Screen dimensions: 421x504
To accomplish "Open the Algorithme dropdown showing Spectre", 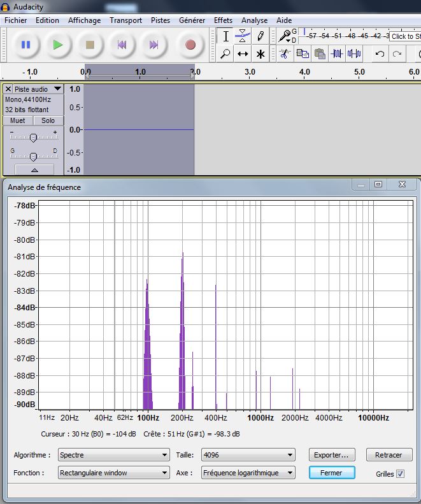I will tap(113, 455).
